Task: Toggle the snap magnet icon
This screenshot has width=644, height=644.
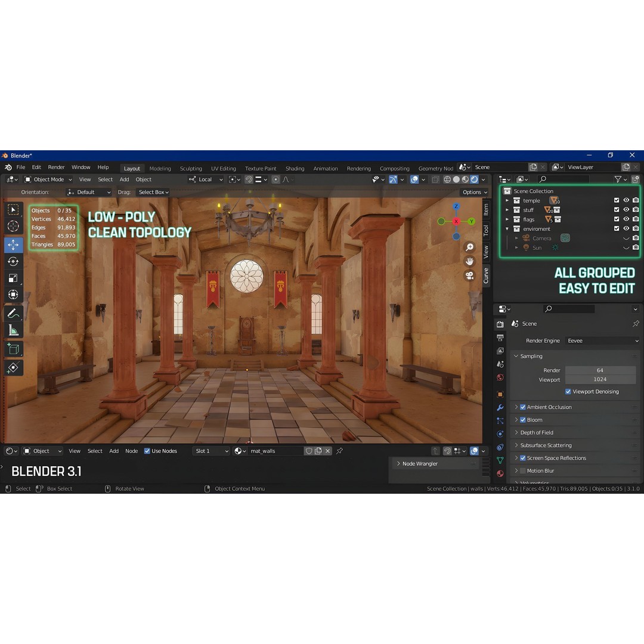Action: tap(249, 179)
